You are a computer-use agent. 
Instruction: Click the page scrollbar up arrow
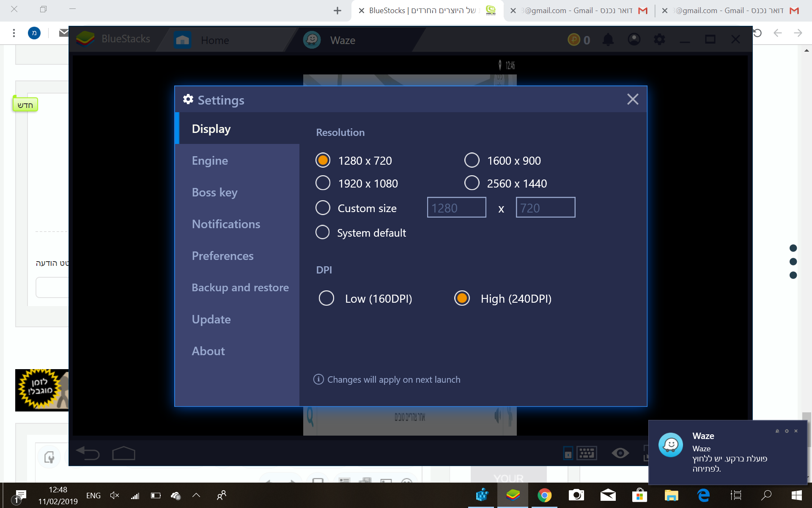[807, 50]
